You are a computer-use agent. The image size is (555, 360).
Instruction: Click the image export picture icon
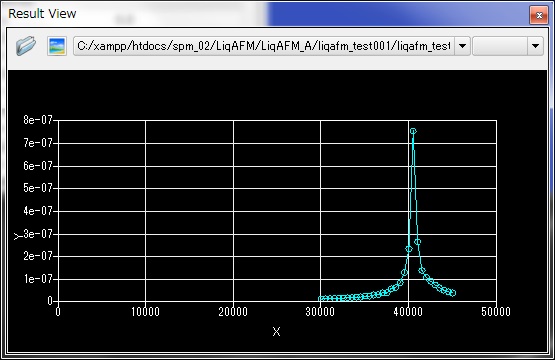click(57, 46)
